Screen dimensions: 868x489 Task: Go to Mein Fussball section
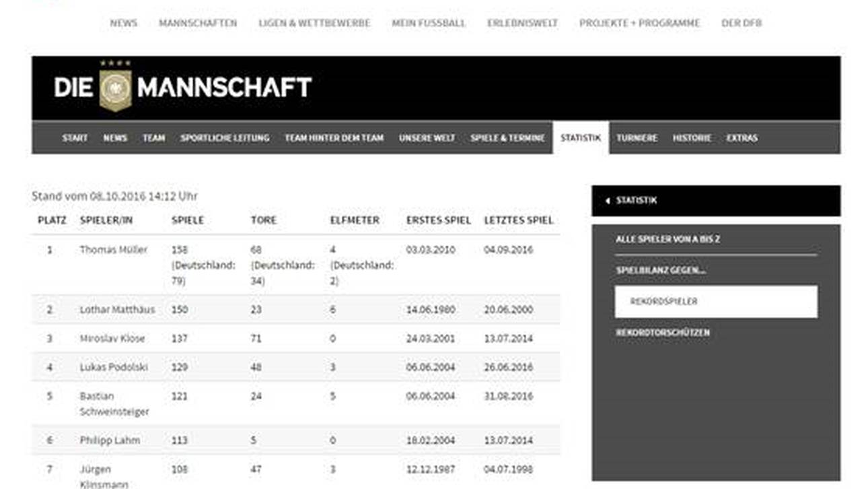(429, 23)
